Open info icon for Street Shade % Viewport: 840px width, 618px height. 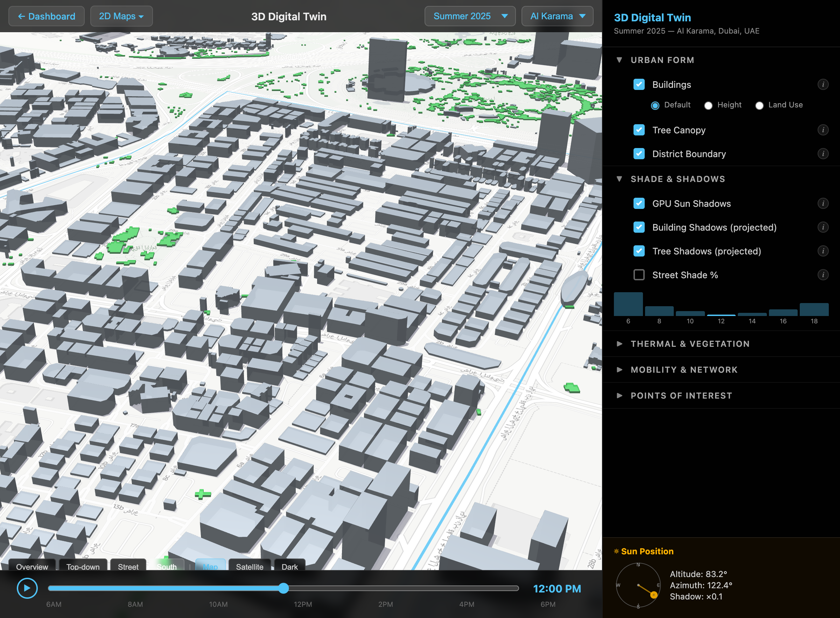[823, 275]
